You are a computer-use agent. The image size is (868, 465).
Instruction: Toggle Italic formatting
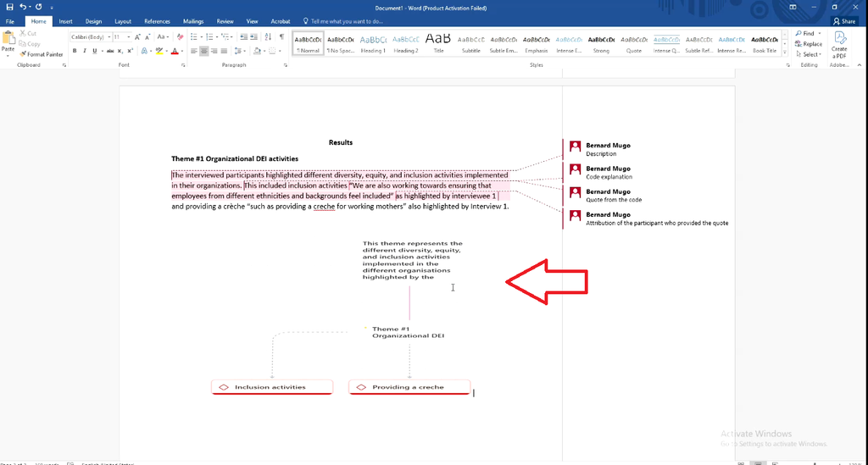(x=85, y=51)
